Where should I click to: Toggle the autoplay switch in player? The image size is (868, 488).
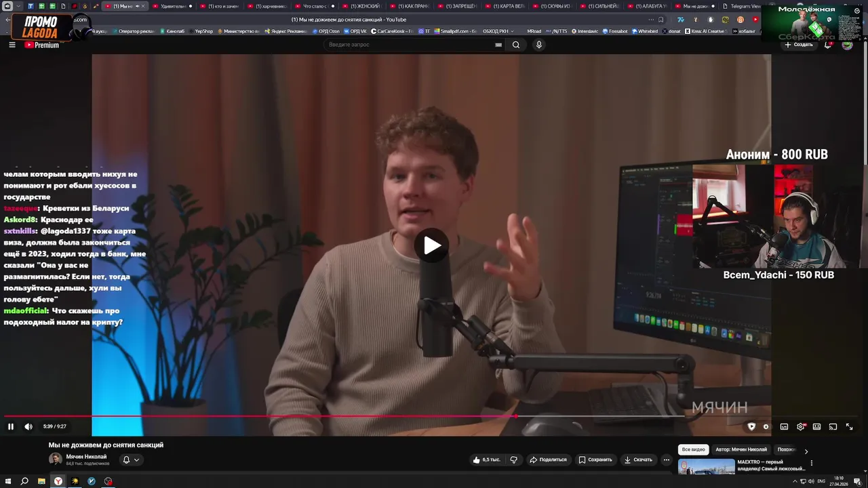[766, 426]
